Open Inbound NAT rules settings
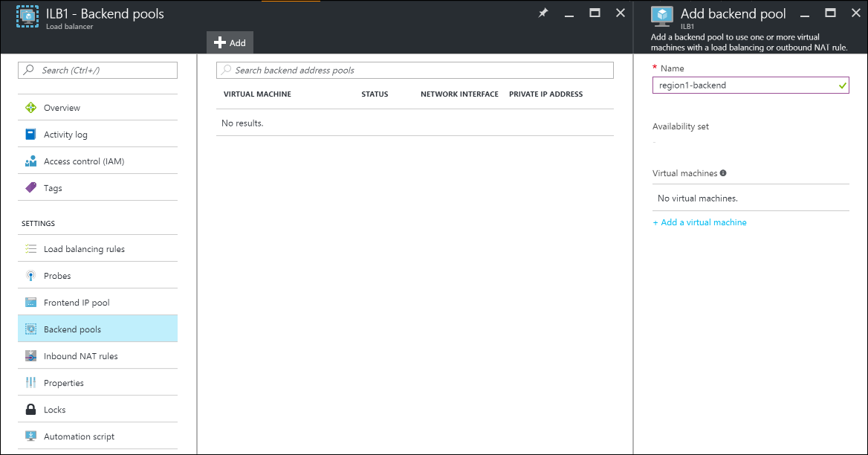The image size is (868, 455). (80, 356)
